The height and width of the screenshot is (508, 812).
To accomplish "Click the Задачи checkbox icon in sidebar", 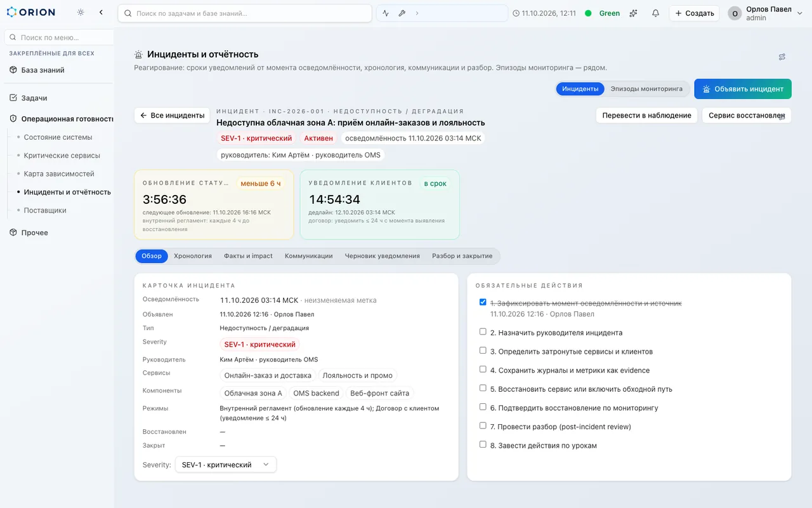I will [x=13, y=98].
